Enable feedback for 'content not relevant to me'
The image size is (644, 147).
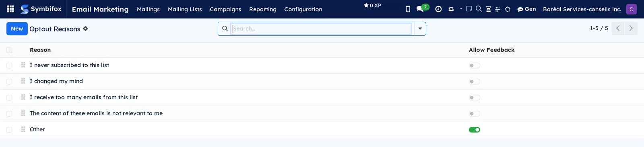pos(475,114)
